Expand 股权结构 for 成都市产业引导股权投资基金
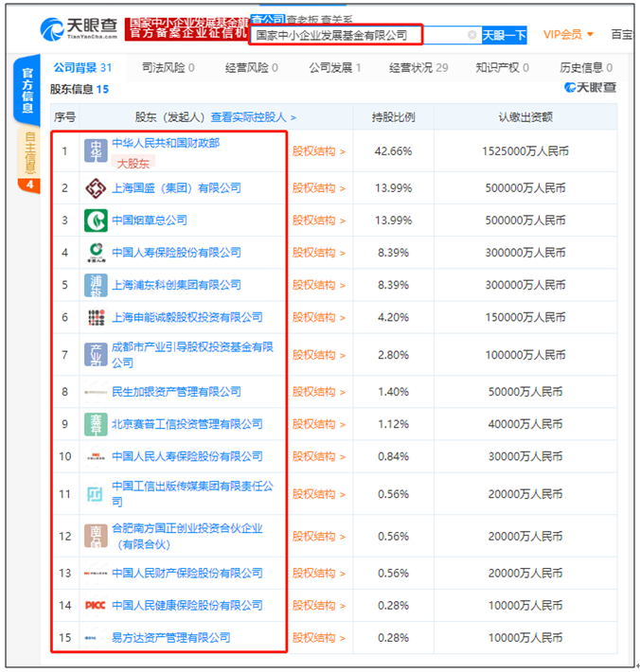Screen dimensions: 640x672 318,355
